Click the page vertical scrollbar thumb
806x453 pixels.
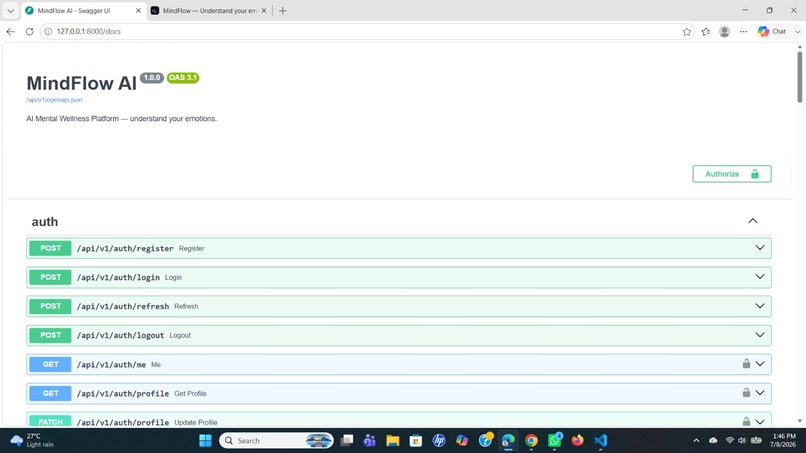pos(799,77)
